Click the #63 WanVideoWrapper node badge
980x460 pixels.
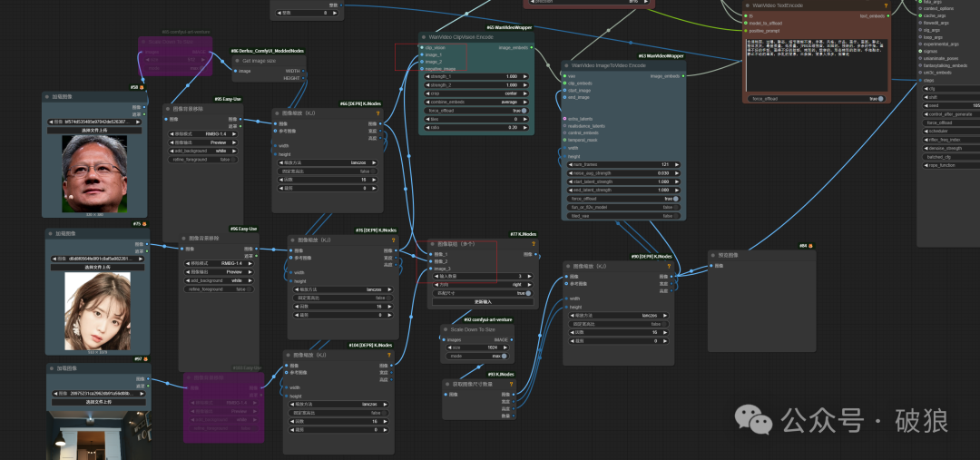[x=661, y=55]
